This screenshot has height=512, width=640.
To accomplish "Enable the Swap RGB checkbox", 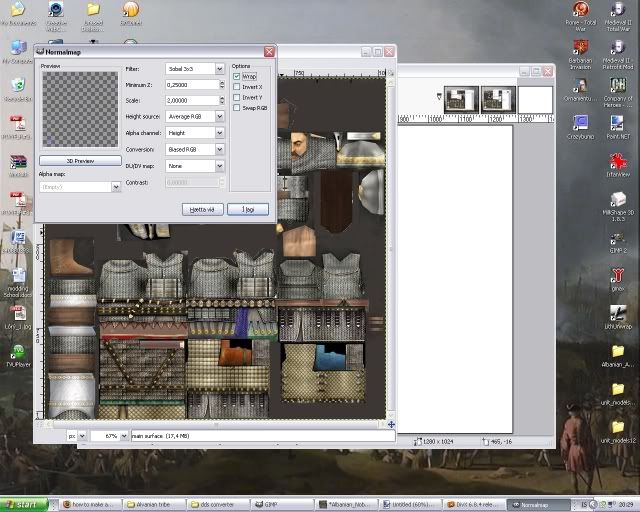I will (236, 107).
